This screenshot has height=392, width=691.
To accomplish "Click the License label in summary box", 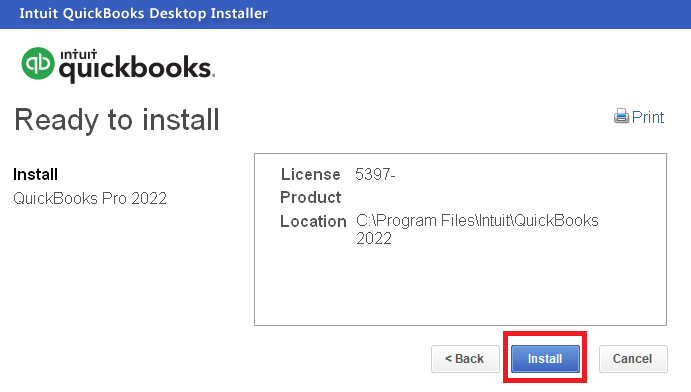I will (311, 174).
